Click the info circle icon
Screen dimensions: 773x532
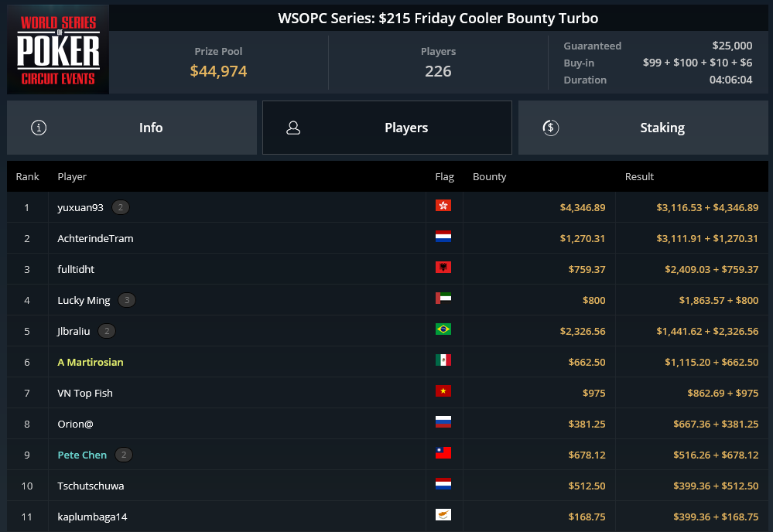tap(39, 128)
